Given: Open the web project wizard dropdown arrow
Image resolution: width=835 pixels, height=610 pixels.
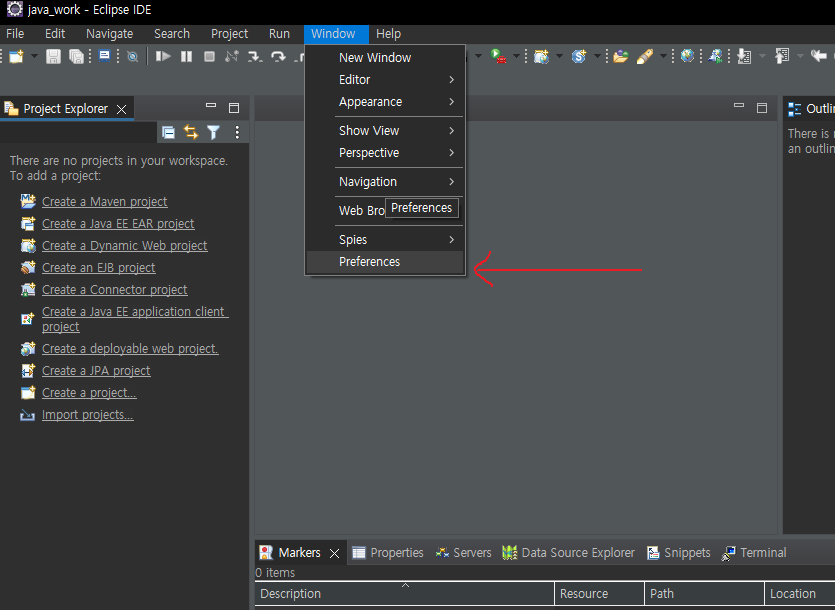Looking at the screenshot, I should [559, 56].
